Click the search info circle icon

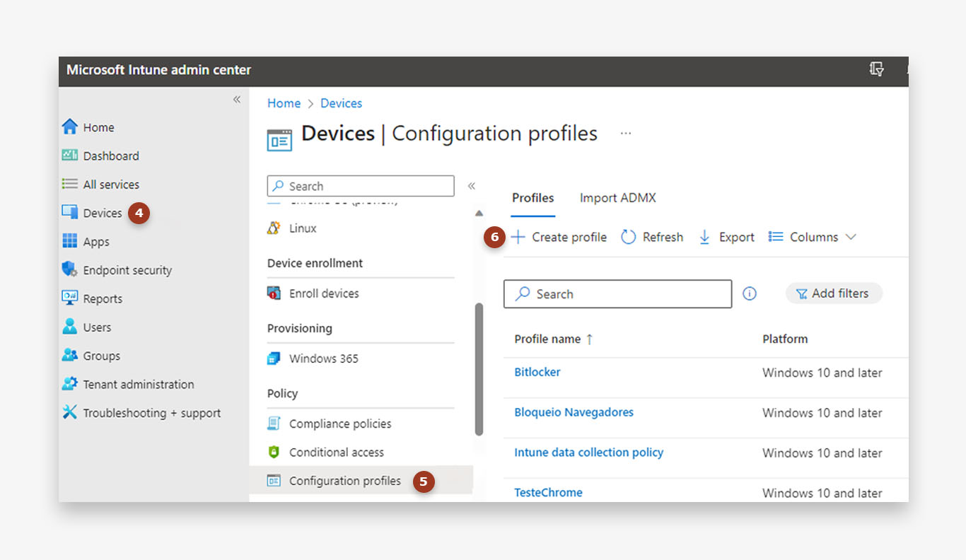point(750,293)
